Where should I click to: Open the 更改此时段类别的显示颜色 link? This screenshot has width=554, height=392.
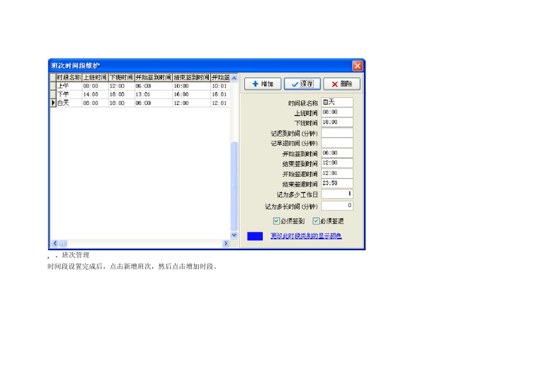click(306, 236)
